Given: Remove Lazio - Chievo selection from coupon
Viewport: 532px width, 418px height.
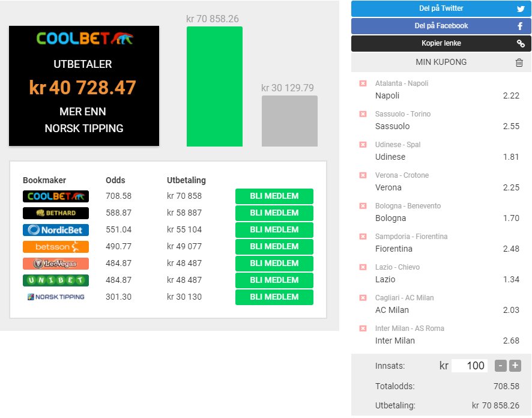Looking at the screenshot, I should click(363, 267).
